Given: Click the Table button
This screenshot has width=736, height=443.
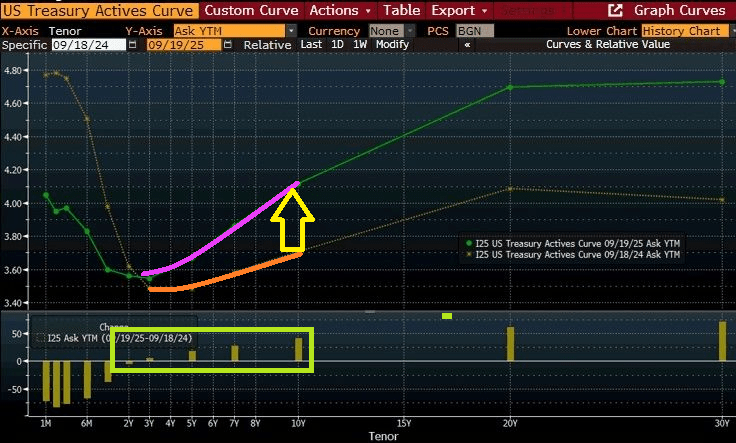Looking at the screenshot, I should pyautogui.click(x=401, y=10).
